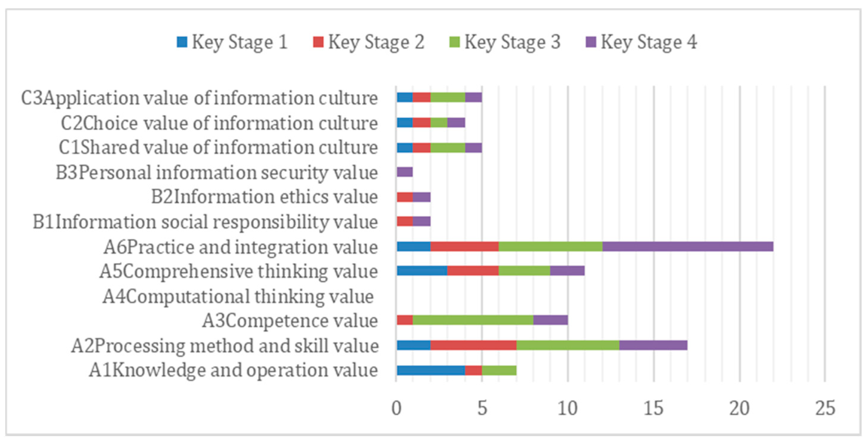The image size is (868, 445).
Task: Click the purple segment of the A5 bar
Action: point(567,271)
